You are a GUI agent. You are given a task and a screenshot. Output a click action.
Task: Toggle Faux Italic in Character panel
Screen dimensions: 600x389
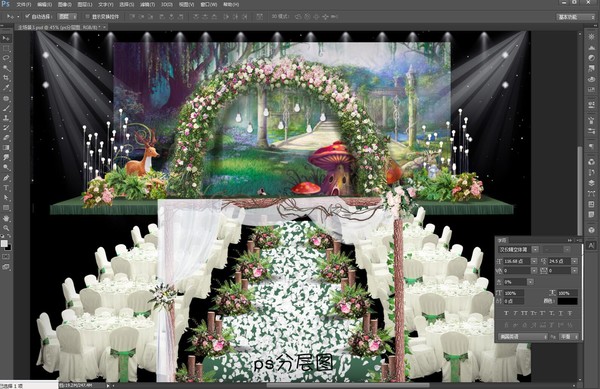click(515, 313)
